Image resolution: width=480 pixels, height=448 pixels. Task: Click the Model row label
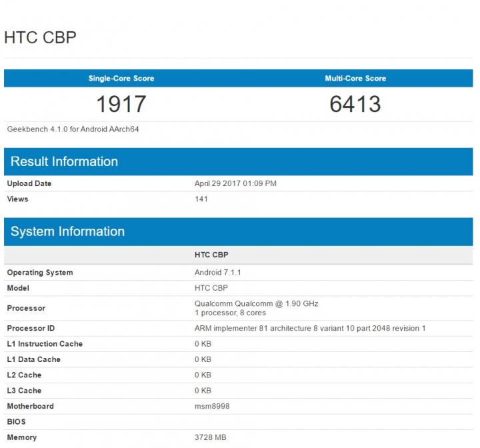tap(18, 288)
